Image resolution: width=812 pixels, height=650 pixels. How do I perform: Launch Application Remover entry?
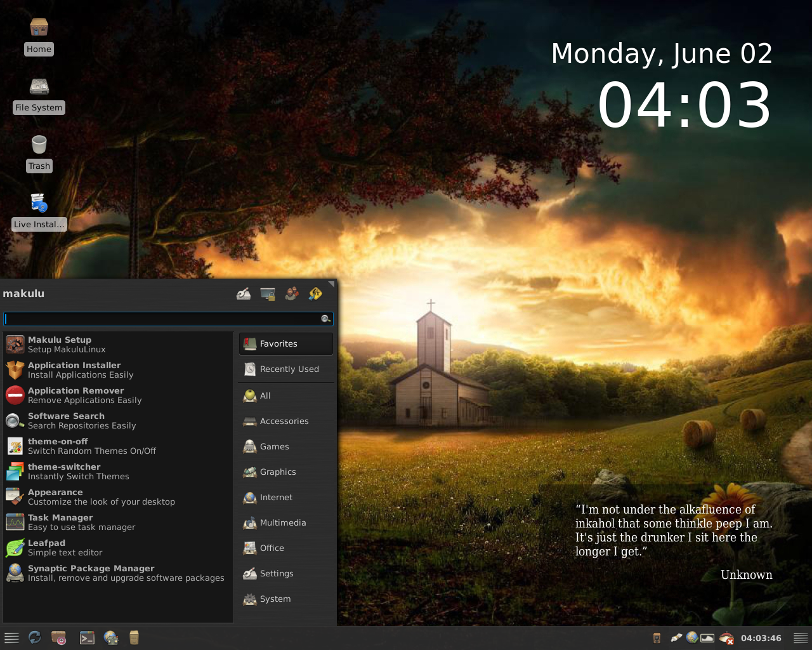[119, 395]
